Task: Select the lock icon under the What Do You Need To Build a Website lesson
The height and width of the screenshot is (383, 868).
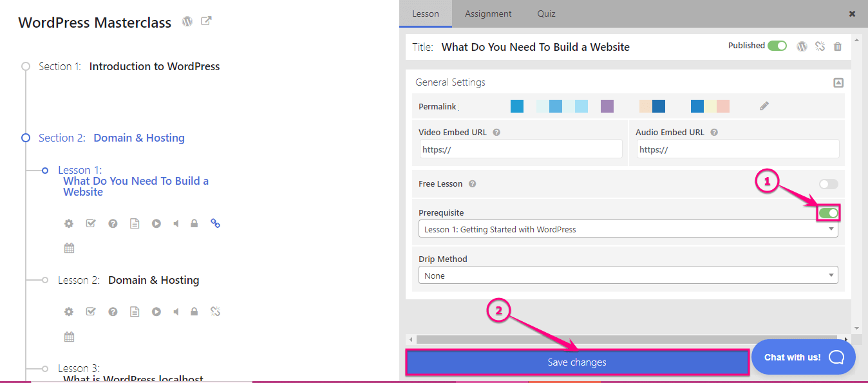Action: click(x=194, y=223)
